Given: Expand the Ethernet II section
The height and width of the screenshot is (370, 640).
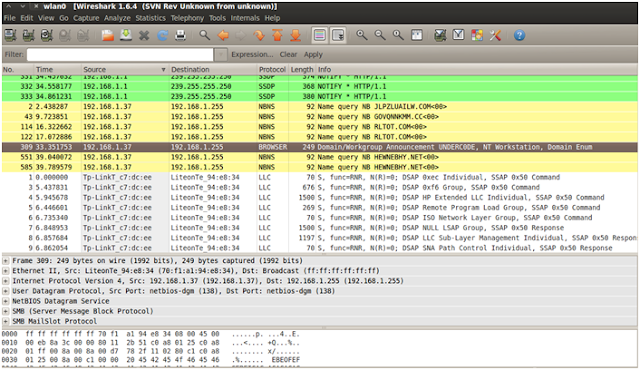Looking at the screenshot, I should coord(6,271).
